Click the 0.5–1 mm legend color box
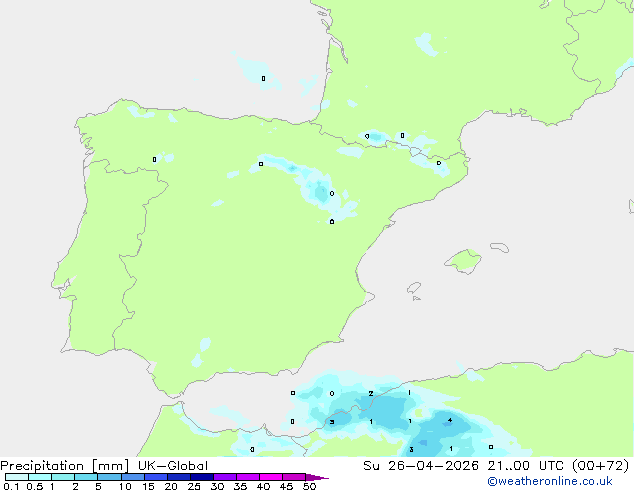Viewport: 634px width, 490px height. point(40,477)
